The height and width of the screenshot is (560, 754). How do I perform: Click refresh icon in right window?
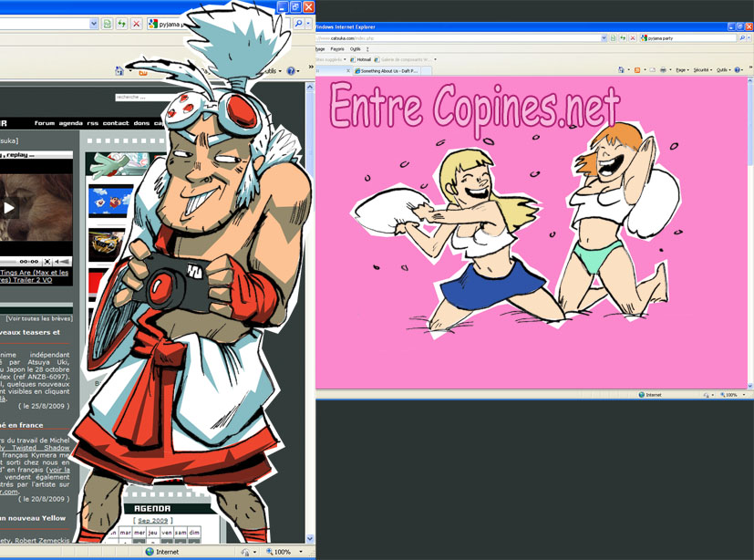click(x=624, y=38)
